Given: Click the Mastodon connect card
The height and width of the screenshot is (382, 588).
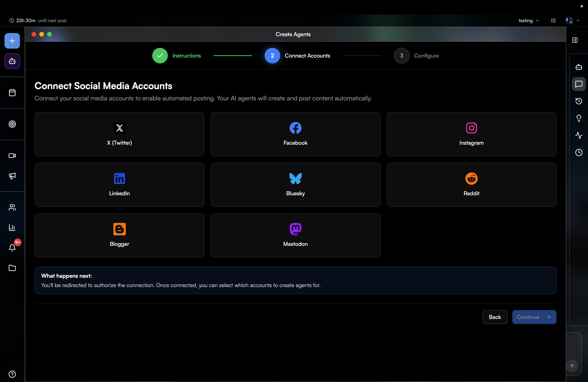Looking at the screenshot, I should 295,235.
